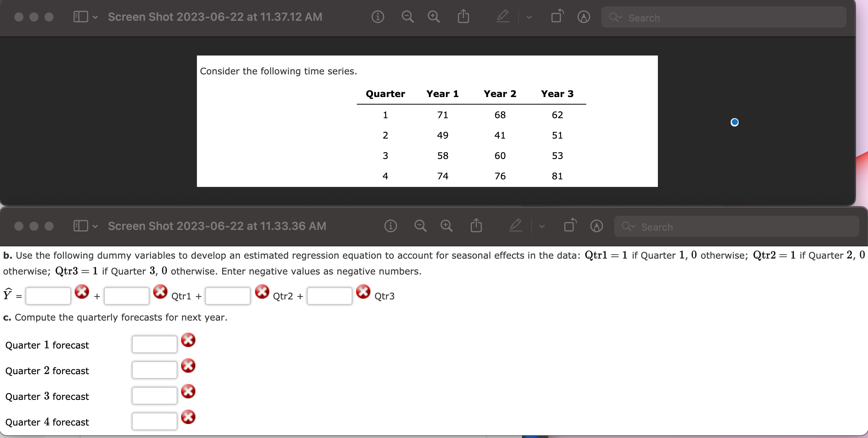Open the markup tools chevron in bottom window
Screen dimensions: 868x438
[x=541, y=226]
